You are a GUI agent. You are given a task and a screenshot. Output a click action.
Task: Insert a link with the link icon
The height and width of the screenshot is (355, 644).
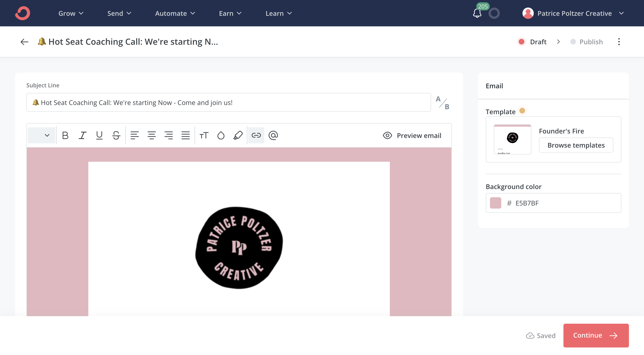[256, 135]
